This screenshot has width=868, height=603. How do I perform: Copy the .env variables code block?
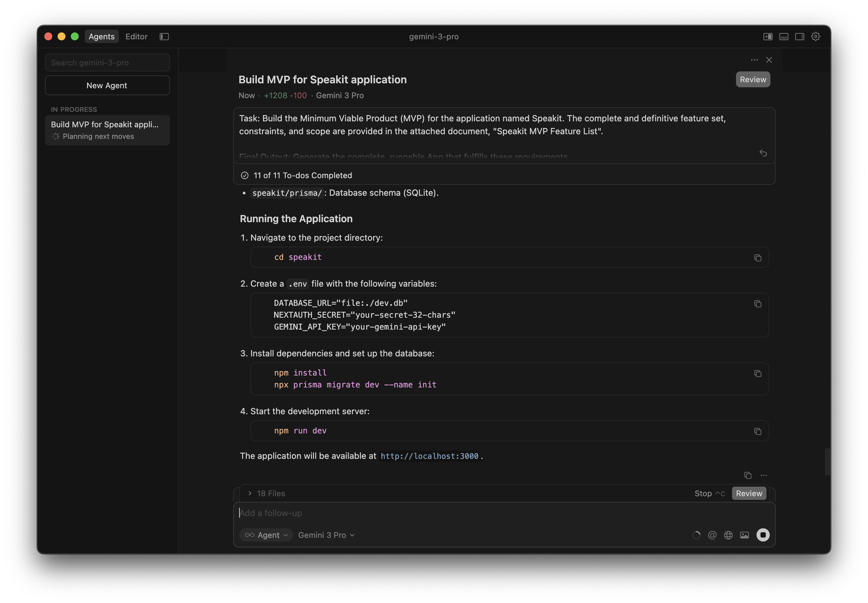pyautogui.click(x=757, y=304)
